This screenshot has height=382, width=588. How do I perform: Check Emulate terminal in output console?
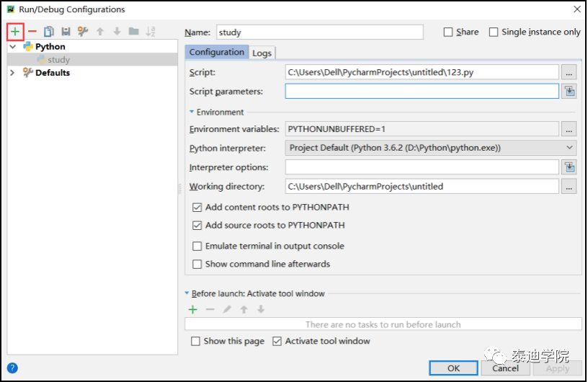(197, 246)
